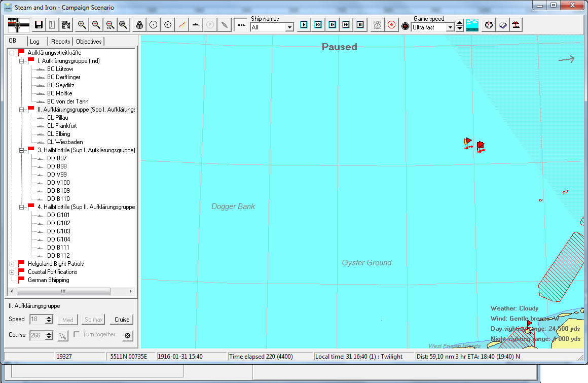Viewport: 588px width, 383px height.
Task: Collapse the 4. Halbflottille node
Action: click(x=22, y=207)
